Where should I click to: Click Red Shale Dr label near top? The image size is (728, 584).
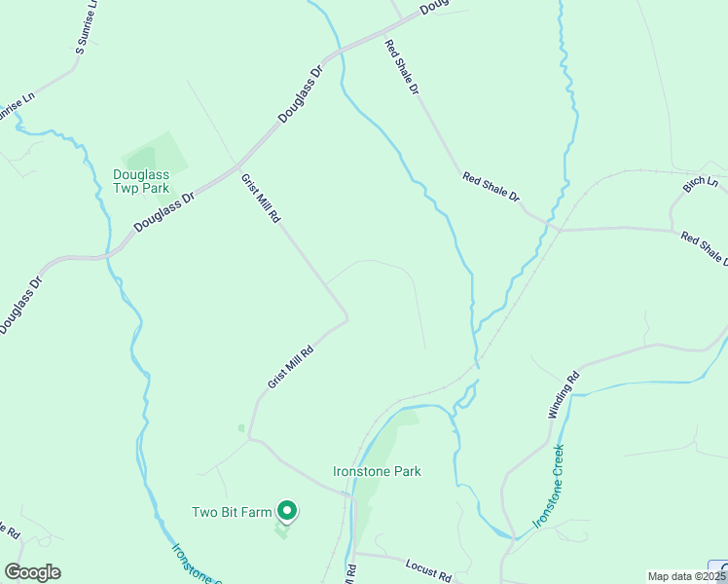pyautogui.click(x=402, y=67)
